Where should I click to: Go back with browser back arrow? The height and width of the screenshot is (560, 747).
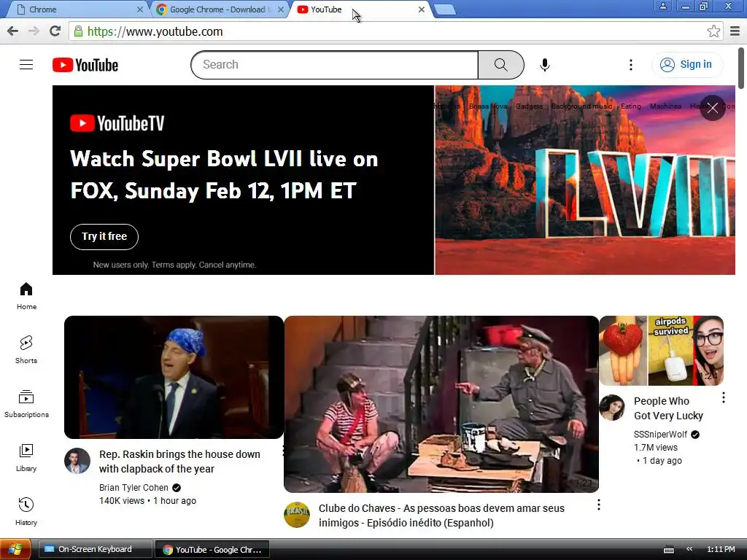13,31
